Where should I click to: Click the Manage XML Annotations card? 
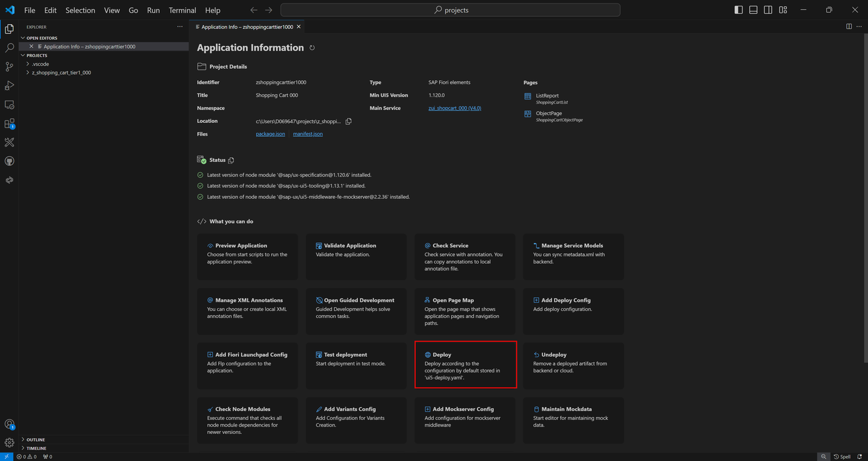point(247,311)
